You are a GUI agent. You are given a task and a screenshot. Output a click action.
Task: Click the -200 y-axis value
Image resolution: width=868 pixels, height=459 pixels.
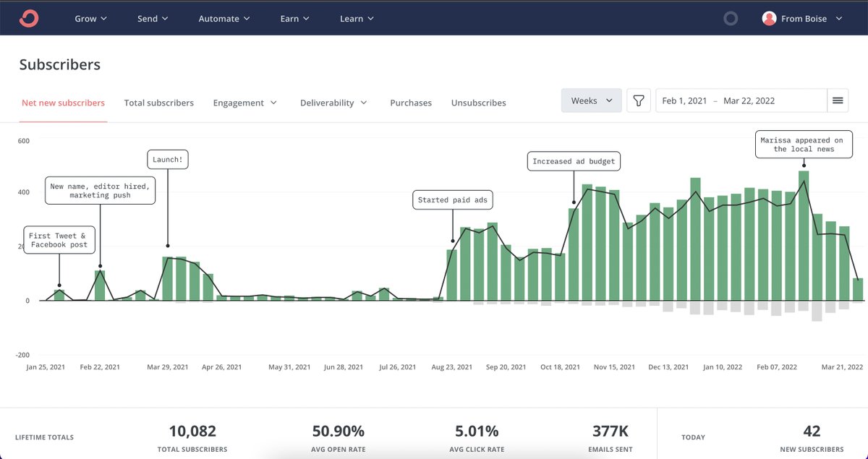pos(23,355)
